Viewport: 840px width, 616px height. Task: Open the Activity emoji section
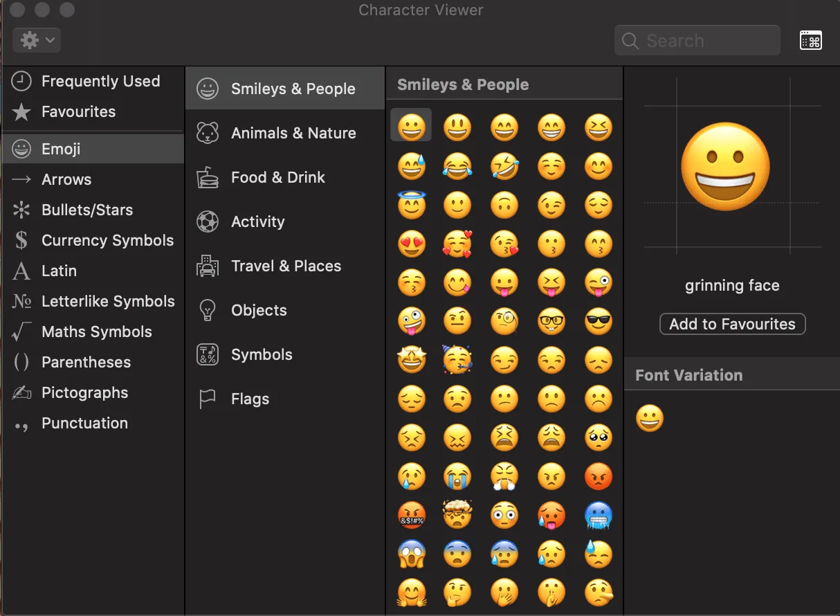285,221
